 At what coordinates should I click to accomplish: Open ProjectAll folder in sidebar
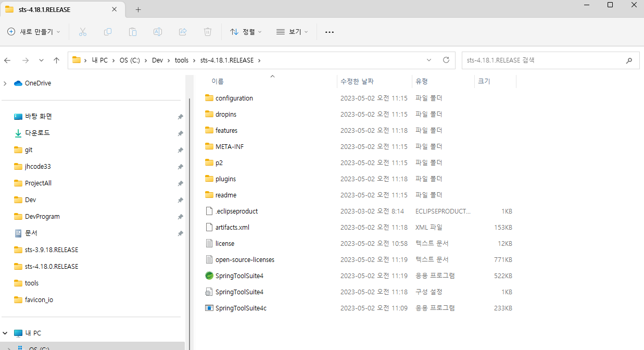(33, 183)
